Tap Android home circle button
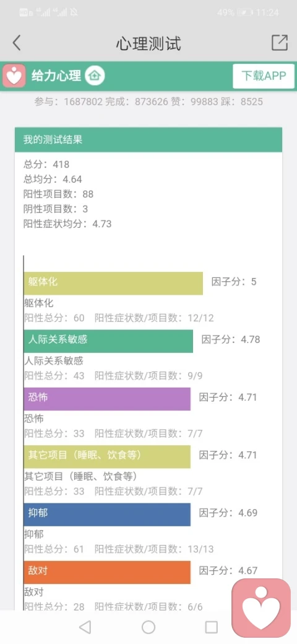This screenshot has width=297, height=644. (148, 627)
